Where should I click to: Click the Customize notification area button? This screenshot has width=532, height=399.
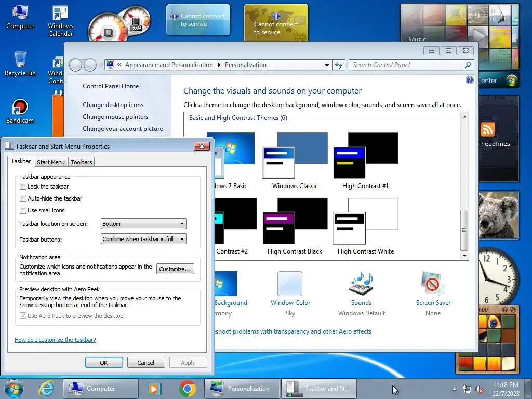point(175,269)
